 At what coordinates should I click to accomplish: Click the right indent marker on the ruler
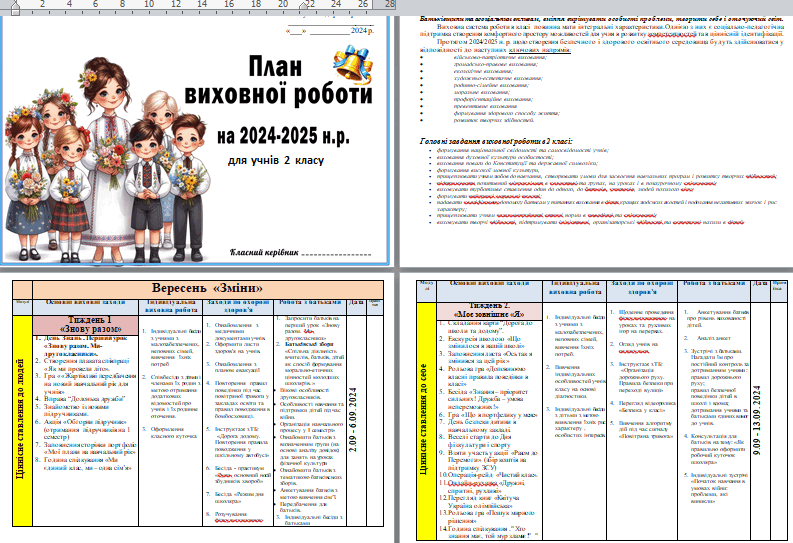click(304, 6)
